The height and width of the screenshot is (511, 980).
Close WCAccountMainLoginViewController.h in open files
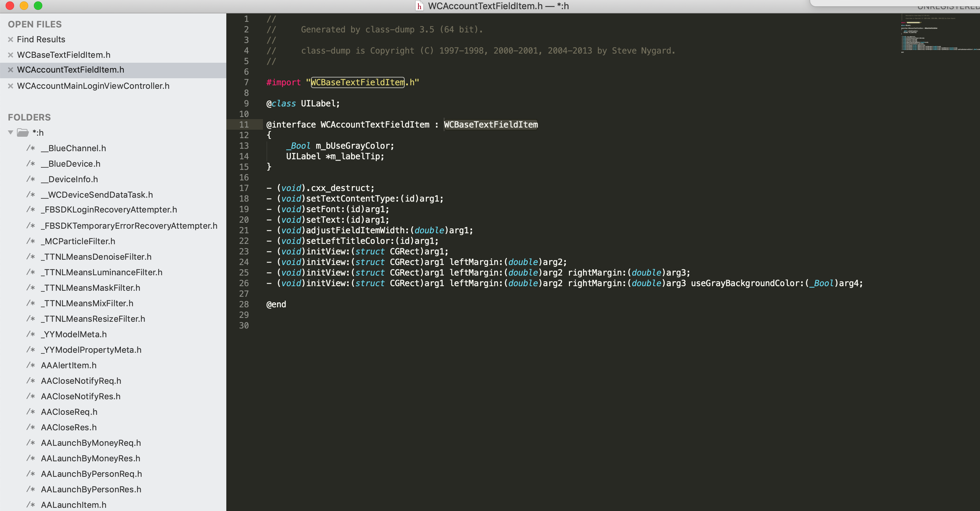(x=11, y=86)
